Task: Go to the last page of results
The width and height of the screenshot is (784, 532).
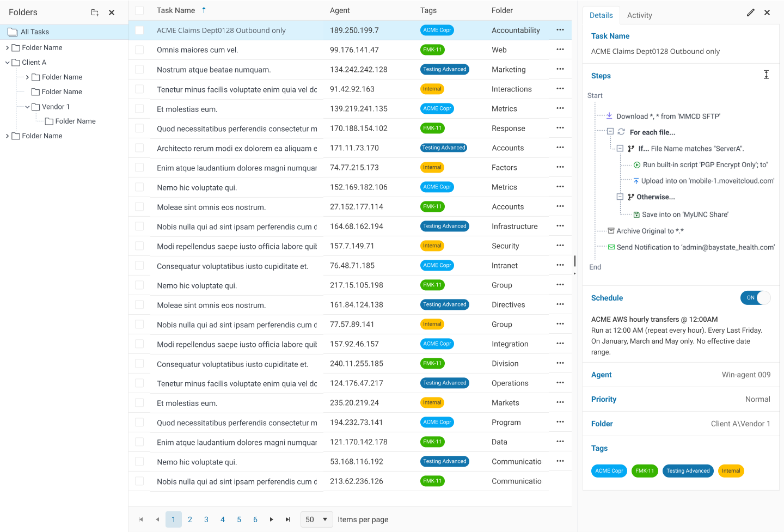Action: [x=287, y=519]
